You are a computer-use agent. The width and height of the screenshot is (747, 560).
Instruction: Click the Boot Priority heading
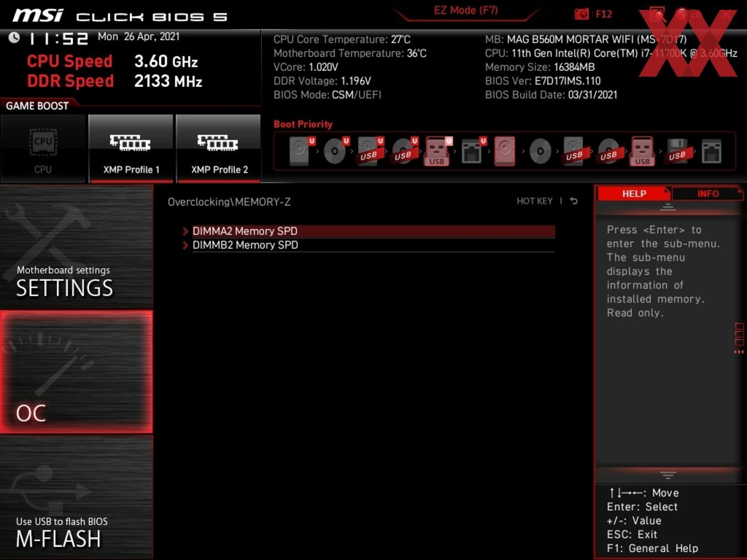[303, 124]
